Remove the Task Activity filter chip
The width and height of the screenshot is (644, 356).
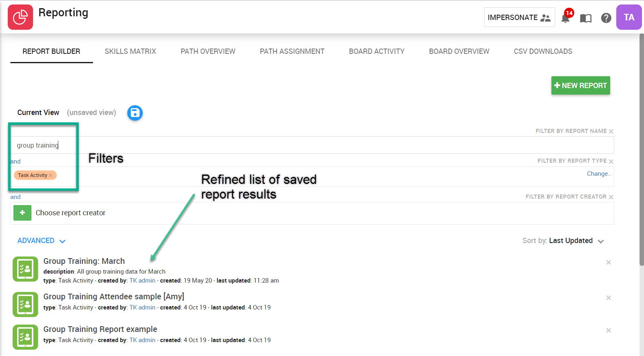pyautogui.click(x=51, y=175)
